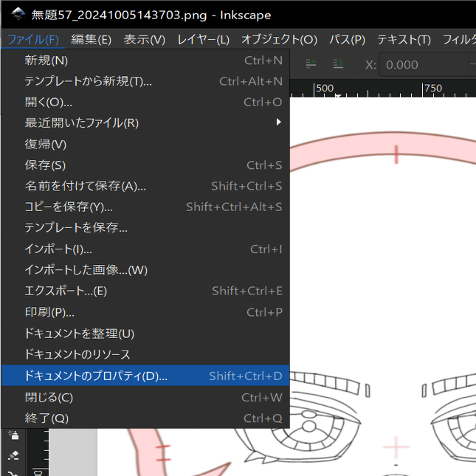This screenshot has width=476, height=476.
Task: Choose 閉じる(C) menu entry
Action: pyautogui.click(x=145, y=397)
